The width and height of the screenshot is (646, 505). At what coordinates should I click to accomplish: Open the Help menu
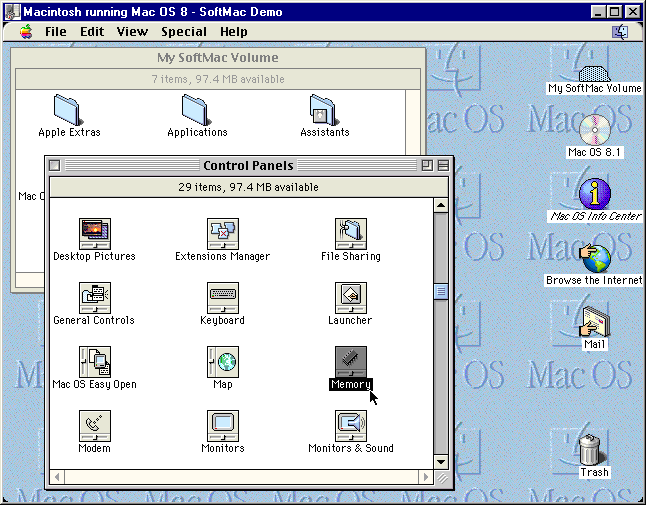[x=234, y=32]
